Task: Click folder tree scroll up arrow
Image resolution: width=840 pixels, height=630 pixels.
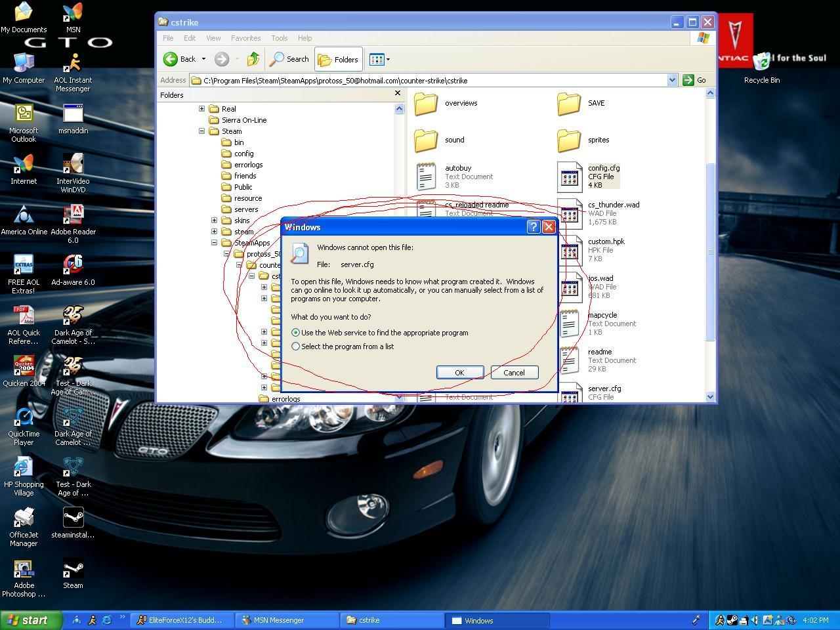Action: tap(399, 109)
